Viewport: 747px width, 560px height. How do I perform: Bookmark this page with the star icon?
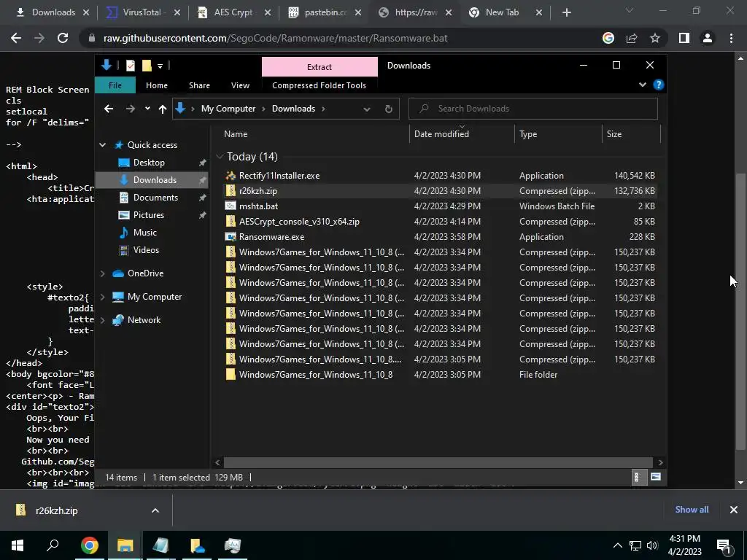[x=655, y=38]
